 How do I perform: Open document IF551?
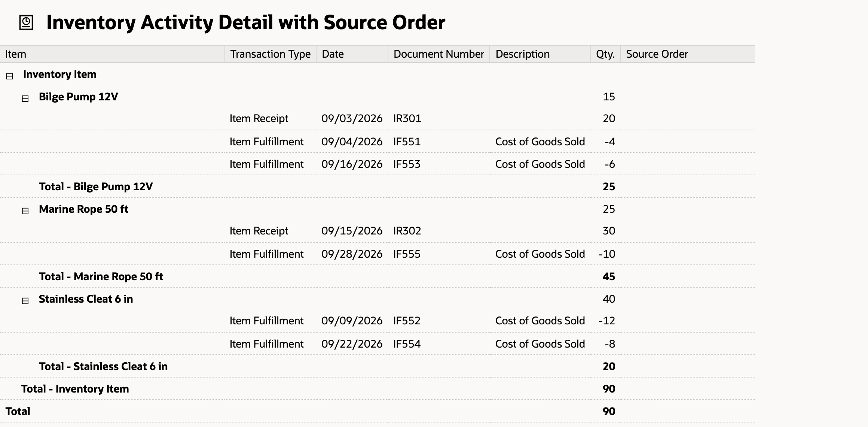tap(407, 142)
